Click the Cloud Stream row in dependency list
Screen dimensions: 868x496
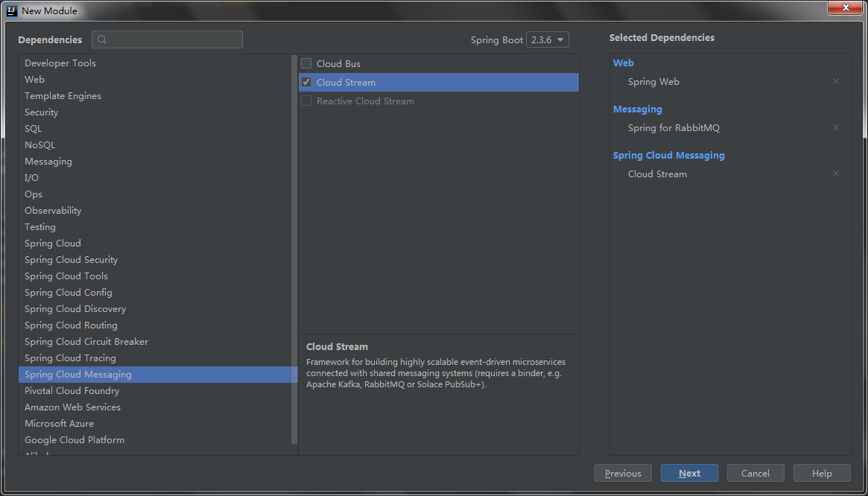[x=438, y=83]
